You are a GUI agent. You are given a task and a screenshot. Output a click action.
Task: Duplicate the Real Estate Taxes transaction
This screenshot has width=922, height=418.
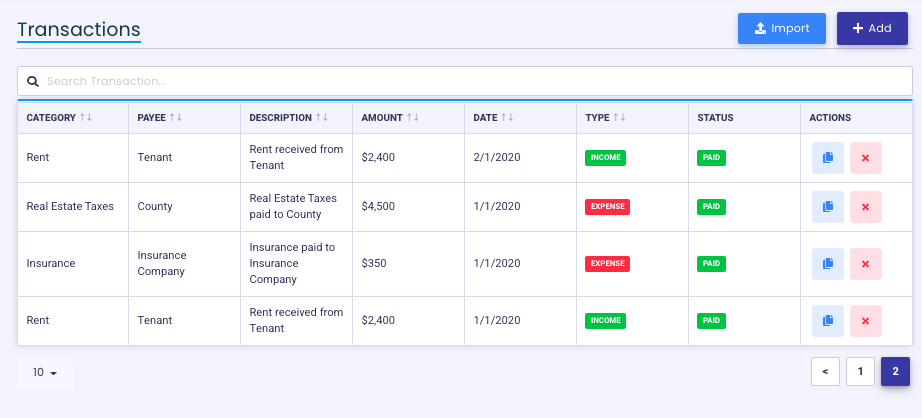point(828,207)
